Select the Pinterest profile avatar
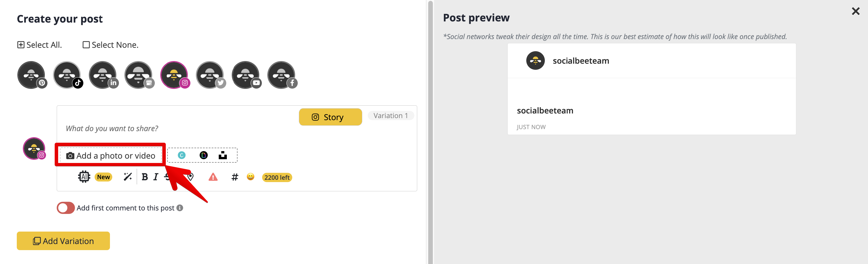The width and height of the screenshot is (868, 264). (x=32, y=75)
